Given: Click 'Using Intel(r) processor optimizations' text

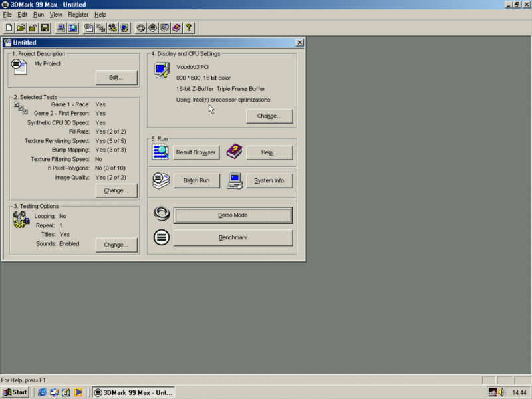Looking at the screenshot, I should (x=223, y=100).
